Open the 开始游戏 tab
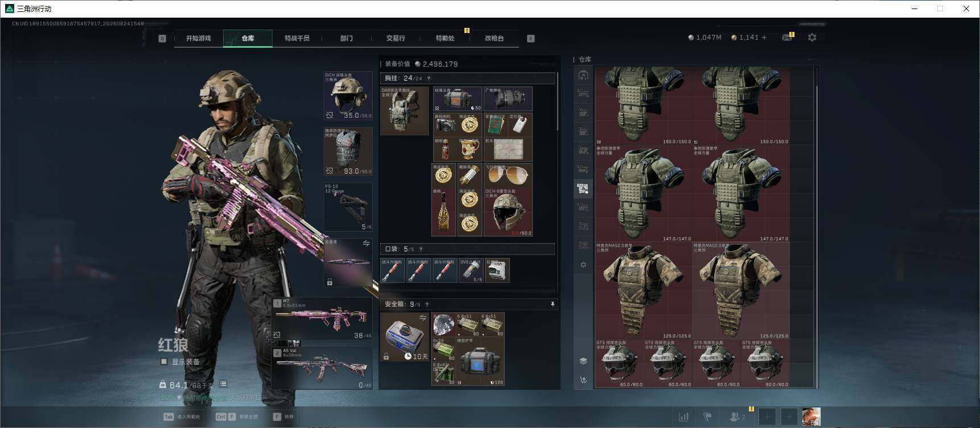This screenshot has width=980, height=428. click(198, 38)
